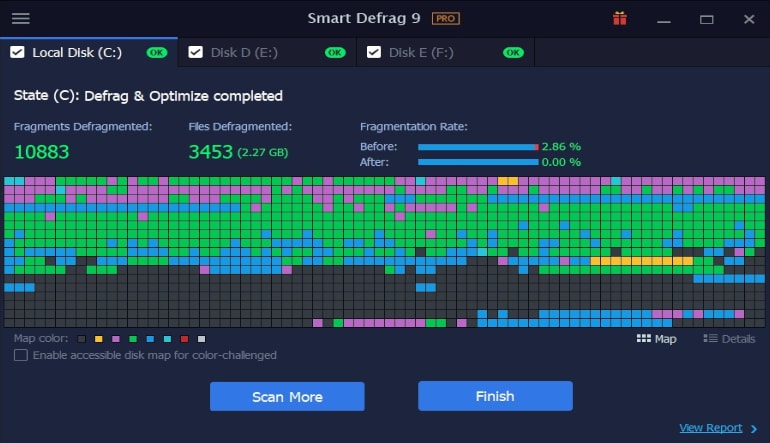Click the yellow map color swatch
This screenshot has height=443, width=770.
click(99, 339)
